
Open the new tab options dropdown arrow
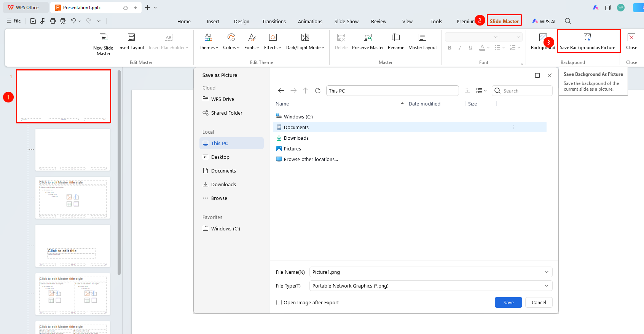click(x=155, y=8)
